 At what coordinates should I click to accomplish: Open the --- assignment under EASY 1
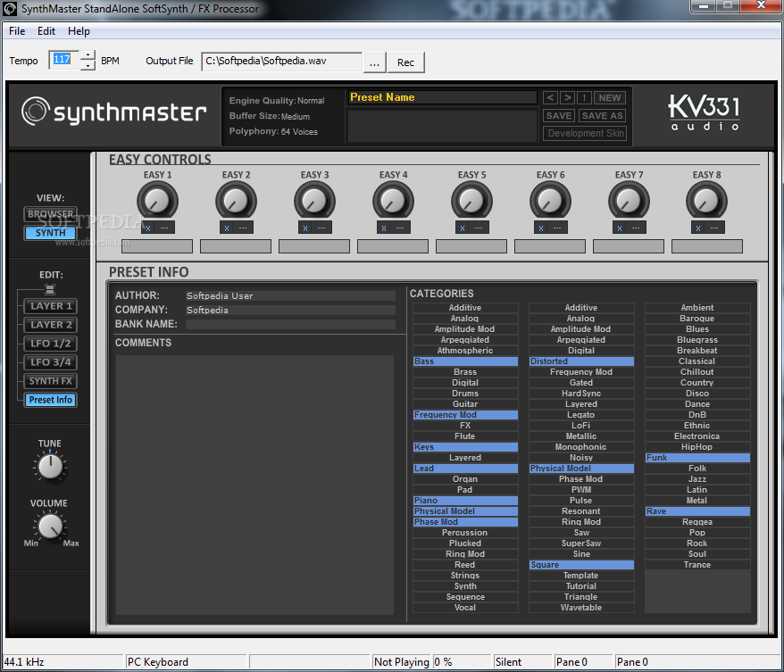(164, 228)
